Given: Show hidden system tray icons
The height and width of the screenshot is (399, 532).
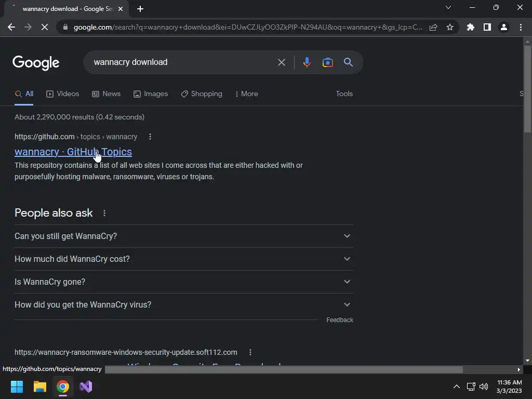Looking at the screenshot, I should pos(457,387).
